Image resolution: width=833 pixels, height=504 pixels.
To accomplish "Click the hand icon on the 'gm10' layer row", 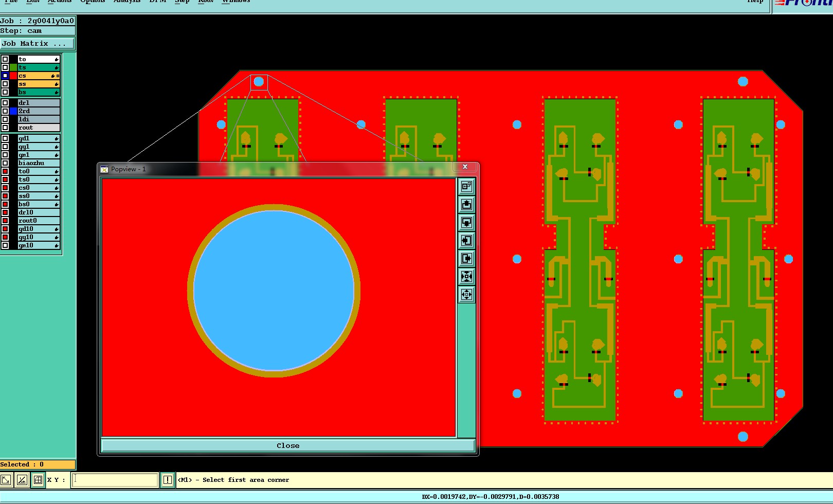I will 57,245.
